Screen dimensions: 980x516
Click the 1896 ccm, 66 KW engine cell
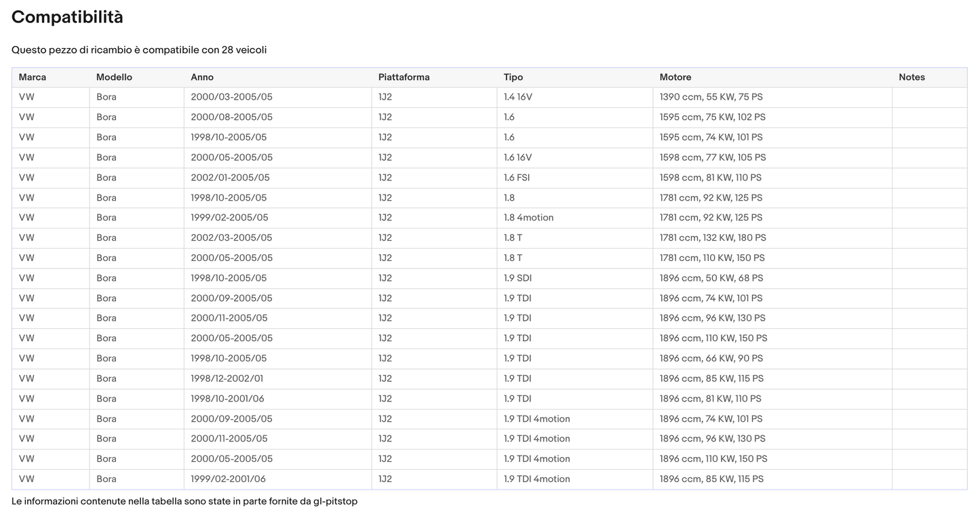711,359
